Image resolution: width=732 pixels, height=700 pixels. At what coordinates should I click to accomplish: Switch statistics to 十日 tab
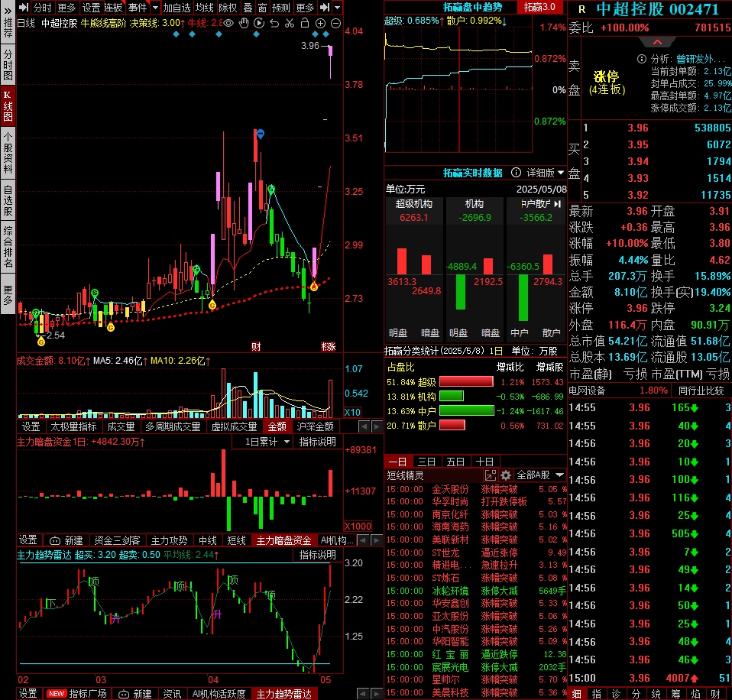[484, 462]
